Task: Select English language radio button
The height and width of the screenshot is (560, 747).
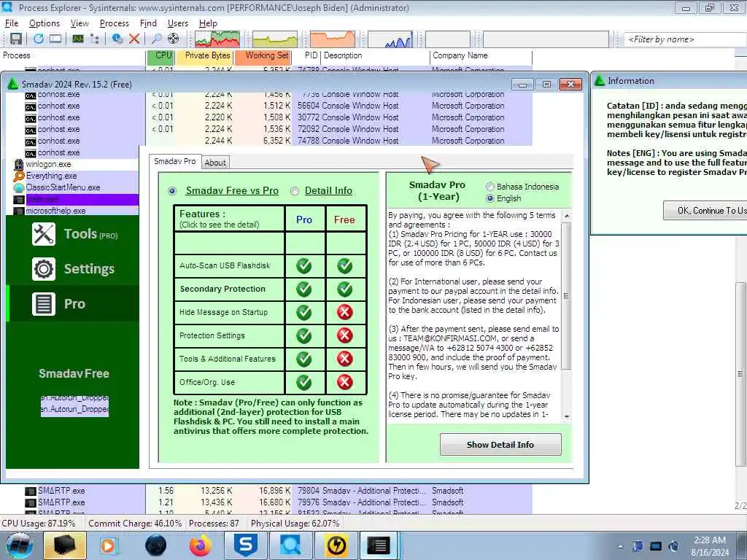Action: coord(489,198)
